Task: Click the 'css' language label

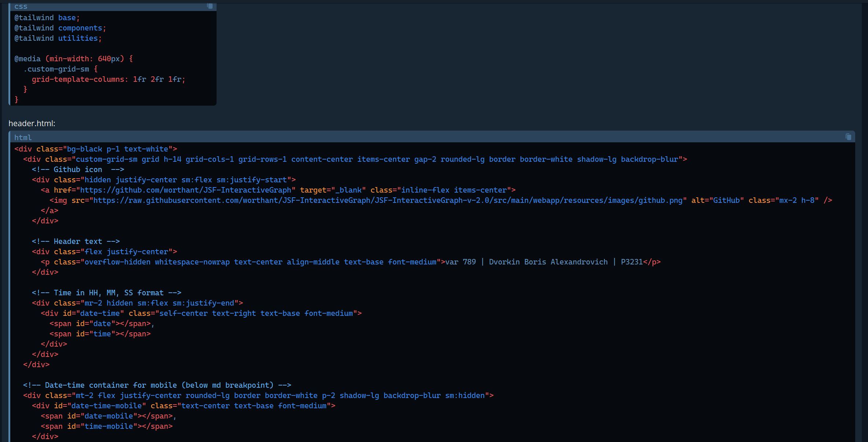Action: point(21,7)
